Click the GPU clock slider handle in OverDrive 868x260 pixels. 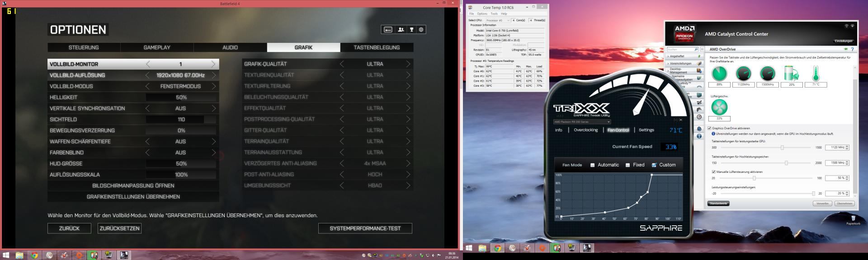click(x=782, y=148)
